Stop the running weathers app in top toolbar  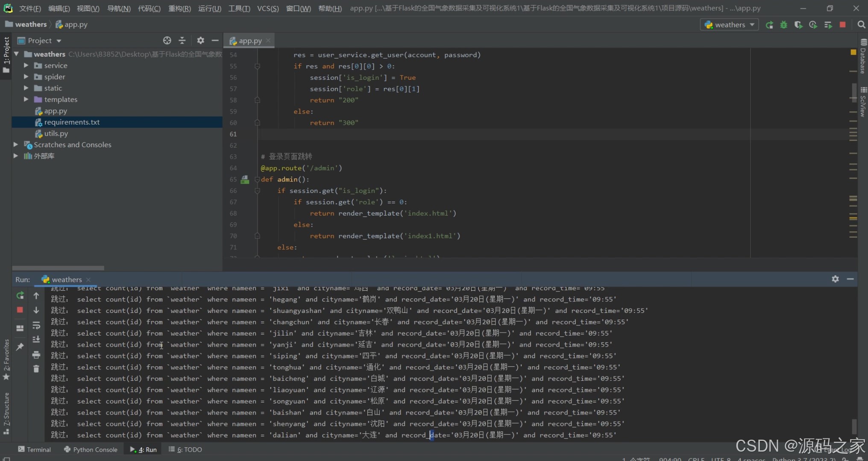842,25
